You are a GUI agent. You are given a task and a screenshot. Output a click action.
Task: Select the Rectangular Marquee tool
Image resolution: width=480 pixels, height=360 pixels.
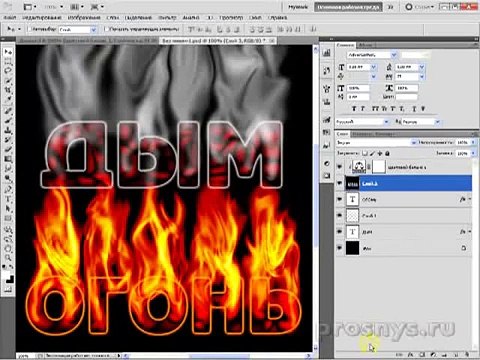(x=8, y=61)
